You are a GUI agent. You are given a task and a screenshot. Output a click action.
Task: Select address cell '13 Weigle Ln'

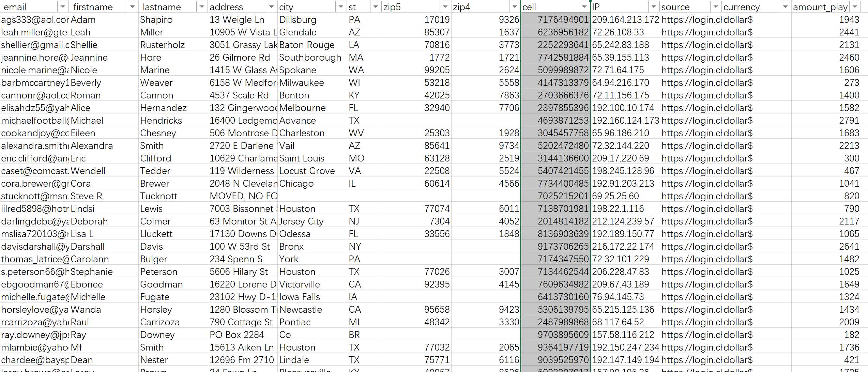243,20
